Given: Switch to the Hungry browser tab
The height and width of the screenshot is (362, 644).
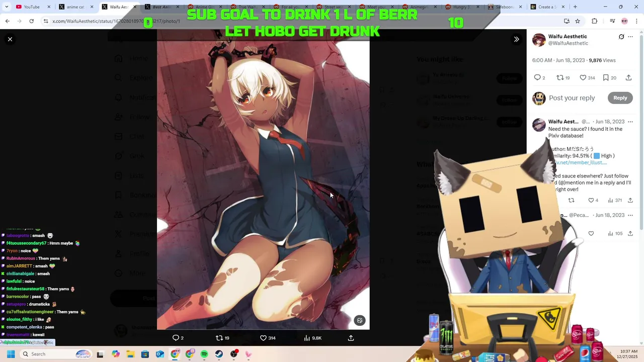Looking at the screenshot, I should coord(462,7).
